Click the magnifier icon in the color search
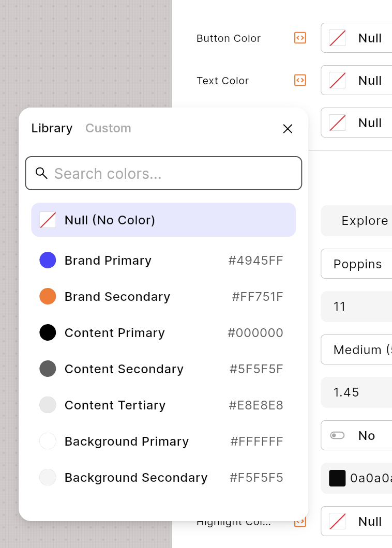Viewport: 392px width, 548px height. [x=41, y=173]
